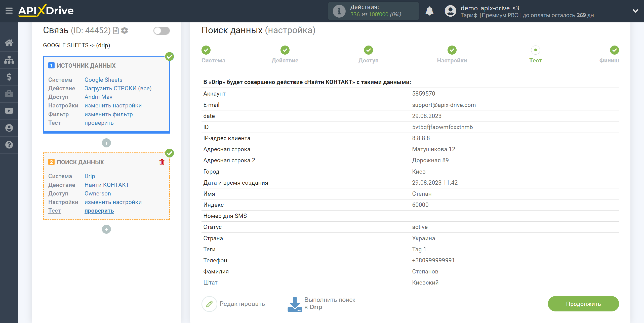
Task: Delete the Data Search block trash icon
Action: click(x=162, y=162)
